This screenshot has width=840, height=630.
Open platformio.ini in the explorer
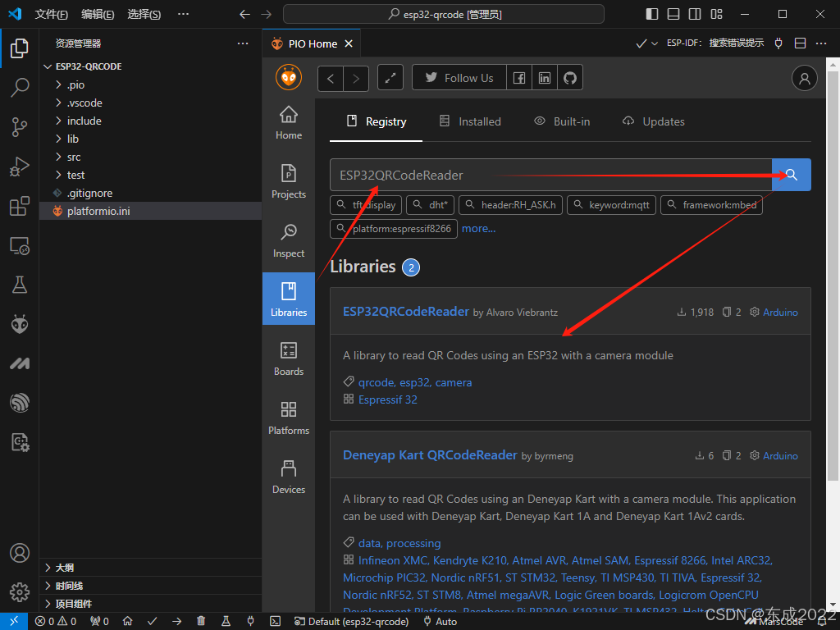coord(151,211)
